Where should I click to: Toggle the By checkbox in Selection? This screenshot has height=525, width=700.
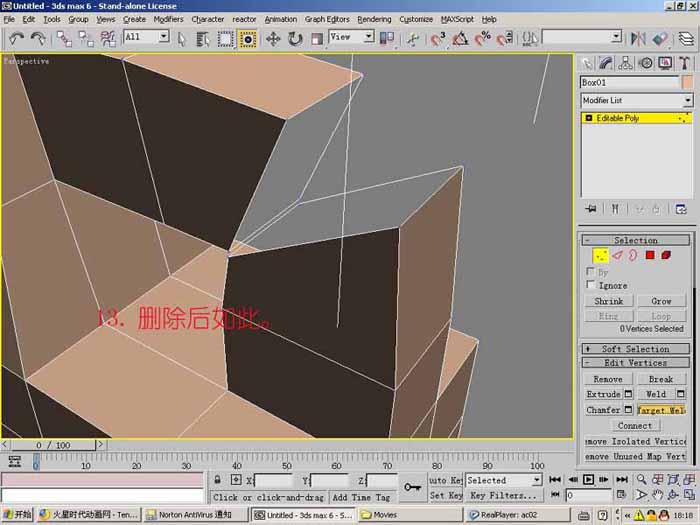pos(591,271)
